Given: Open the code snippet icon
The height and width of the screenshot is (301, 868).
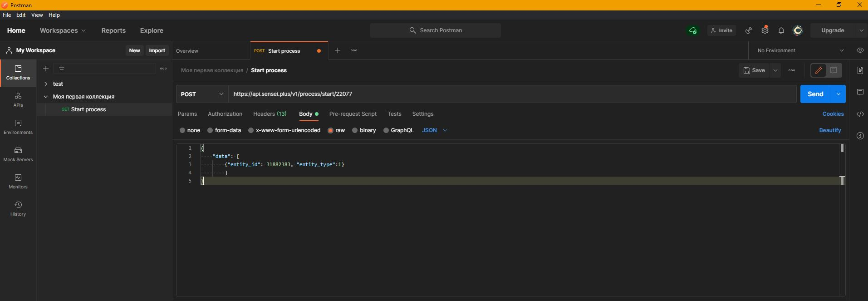Looking at the screenshot, I should [x=860, y=114].
